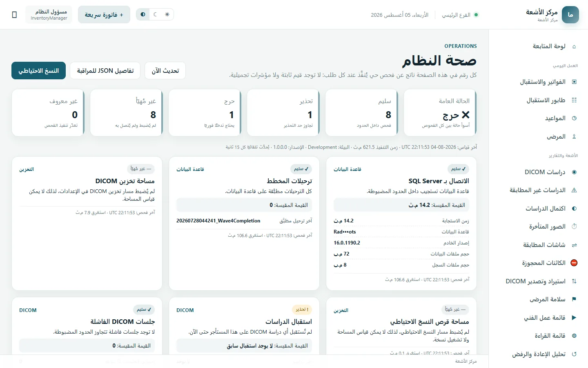588x368 pixels.
Task: Click the الصور المتأخرة timer icon
Action: point(574,227)
